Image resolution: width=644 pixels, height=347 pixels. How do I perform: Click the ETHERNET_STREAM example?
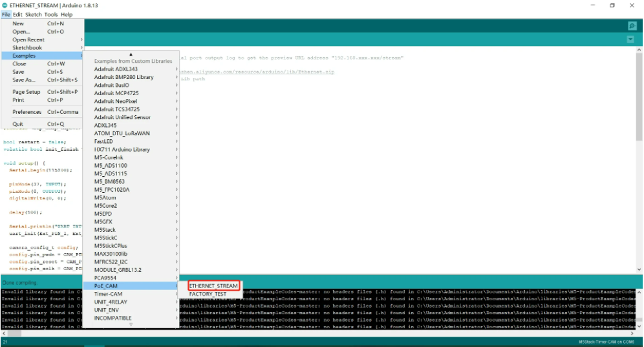pos(213,285)
